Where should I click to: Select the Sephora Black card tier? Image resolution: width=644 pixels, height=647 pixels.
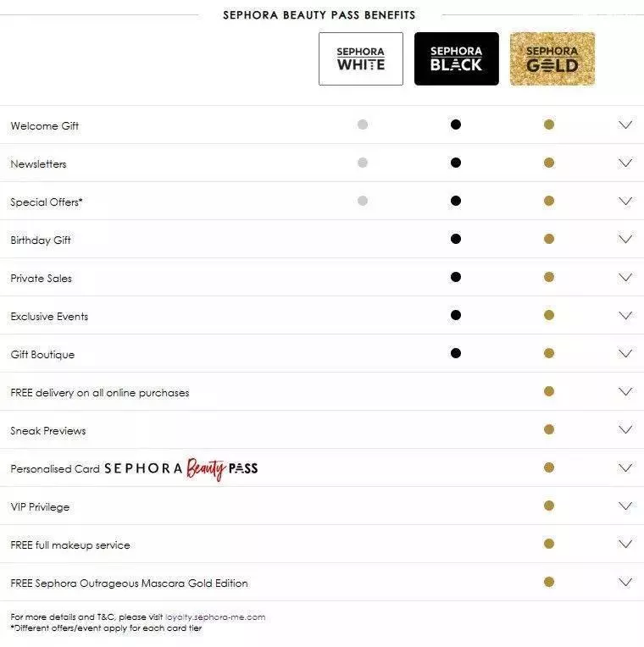(x=457, y=59)
